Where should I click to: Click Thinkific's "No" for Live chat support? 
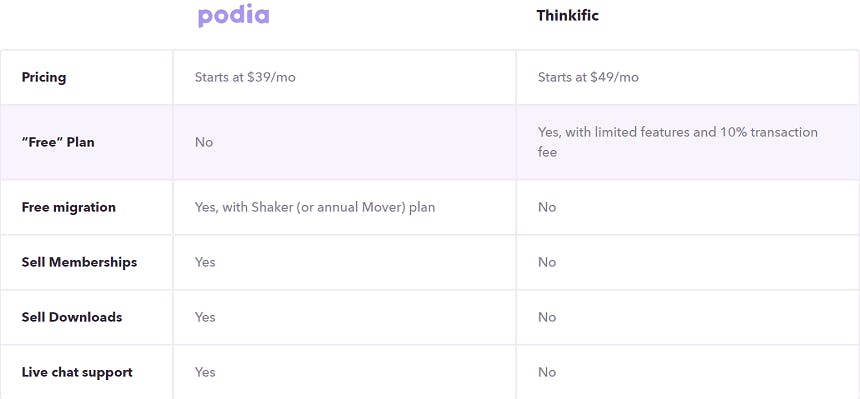547,372
